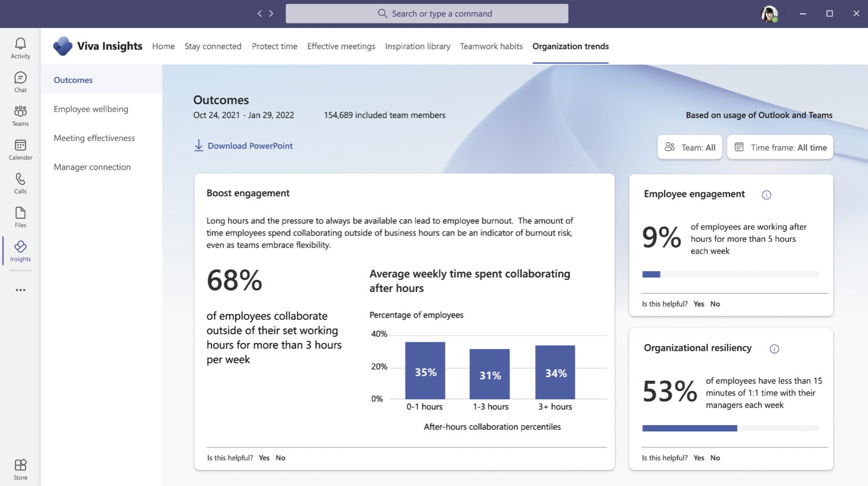Answer No under Employee engagement card
The width and height of the screenshot is (868, 486).
coord(715,304)
